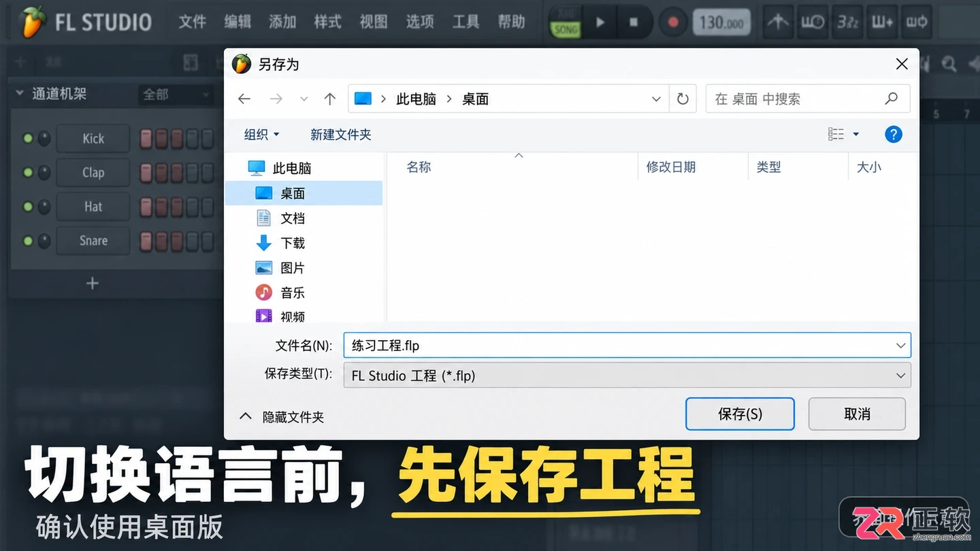The image size is (980, 551).
Task: Toggle the metronome icon beside the tempo display
Action: pos(778,22)
